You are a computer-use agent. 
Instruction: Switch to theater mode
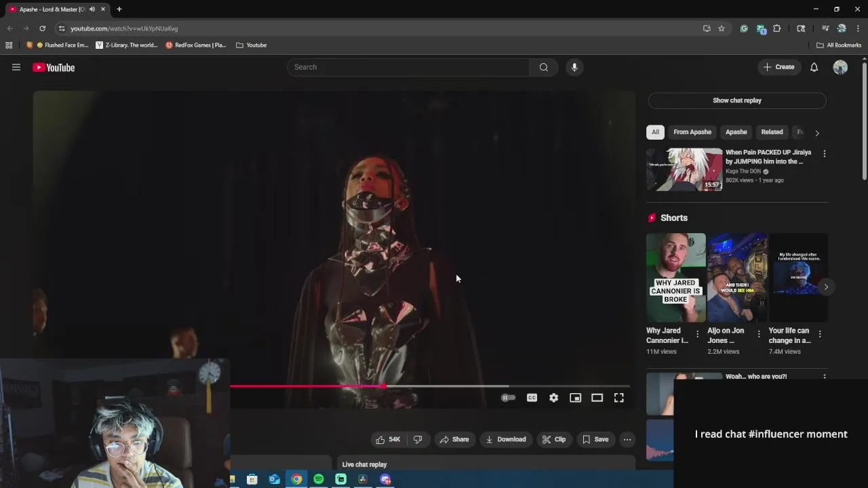[x=597, y=398]
